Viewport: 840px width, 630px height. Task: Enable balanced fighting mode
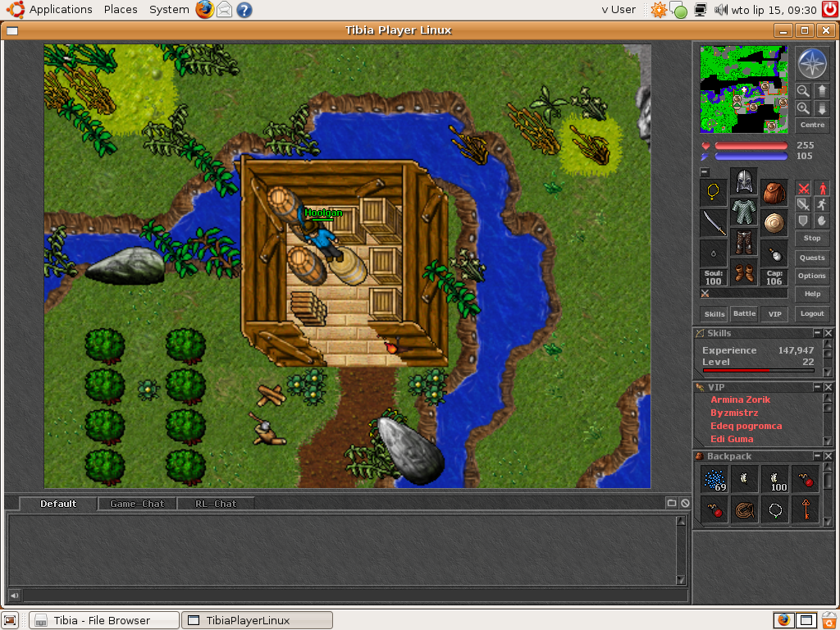[804, 204]
